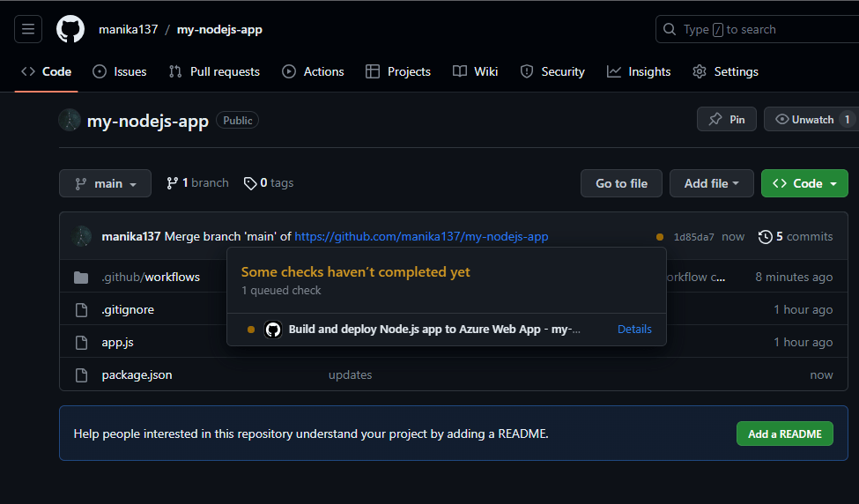Click the GitHub logo icon
859x504 pixels.
[70, 29]
